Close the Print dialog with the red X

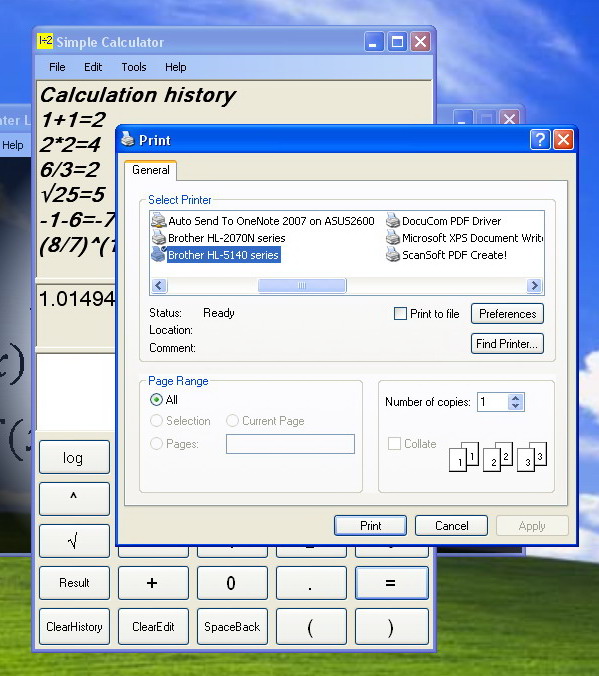point(563,140)
